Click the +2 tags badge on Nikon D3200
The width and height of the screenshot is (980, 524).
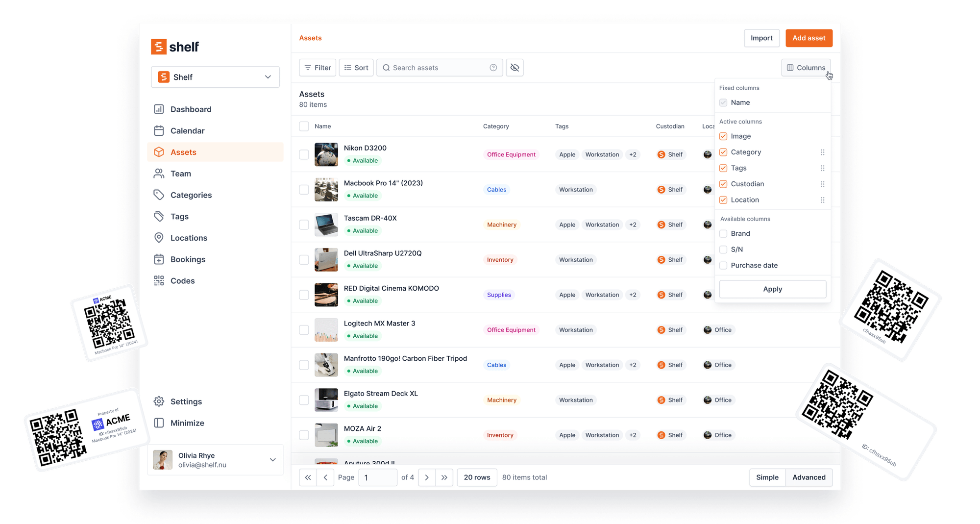coord(633,154)
